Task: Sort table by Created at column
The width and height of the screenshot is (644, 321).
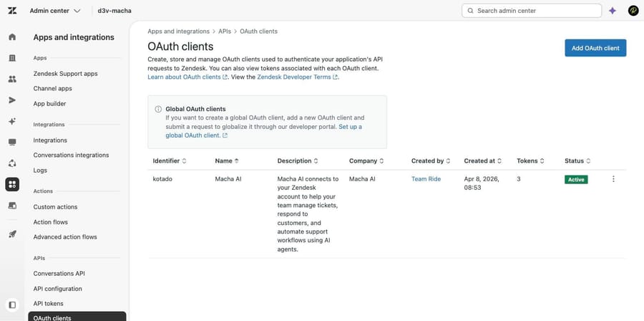Action: 483,160
